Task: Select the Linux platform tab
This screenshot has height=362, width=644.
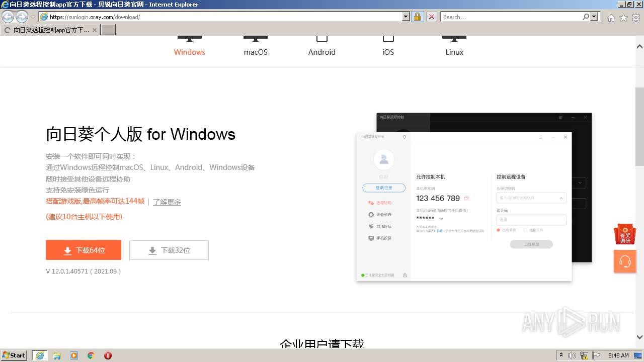Action: tap(454, 52)
